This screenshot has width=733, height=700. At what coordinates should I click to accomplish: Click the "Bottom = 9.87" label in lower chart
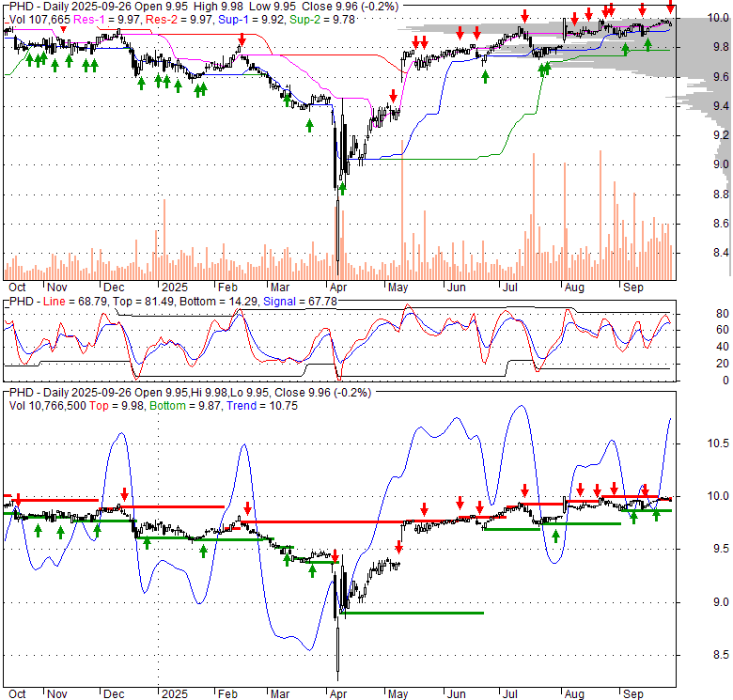pos(186,406)
